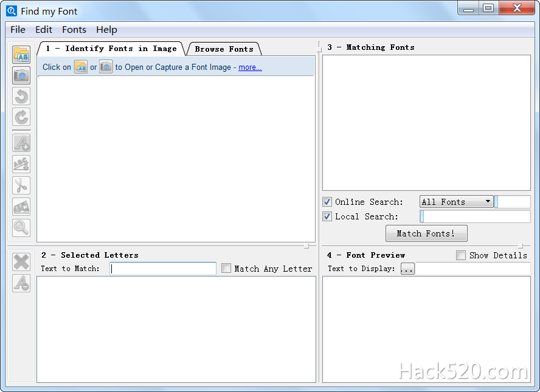Viewport: 540px width, 392px height.
Task: Click inside the Matching Fonts list area
Action: pos(426,123)
